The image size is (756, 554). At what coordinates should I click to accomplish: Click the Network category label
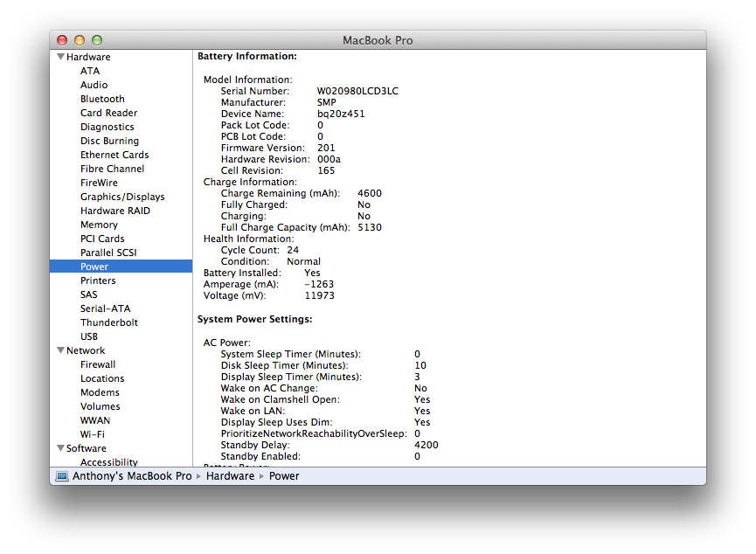point(86,350)
